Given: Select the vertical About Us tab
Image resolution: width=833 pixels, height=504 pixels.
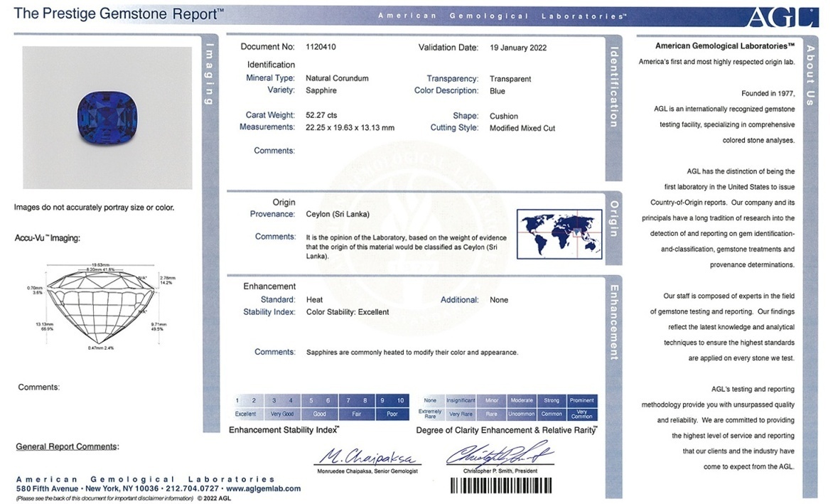Looking at the screenshot, I should [810, 75].
